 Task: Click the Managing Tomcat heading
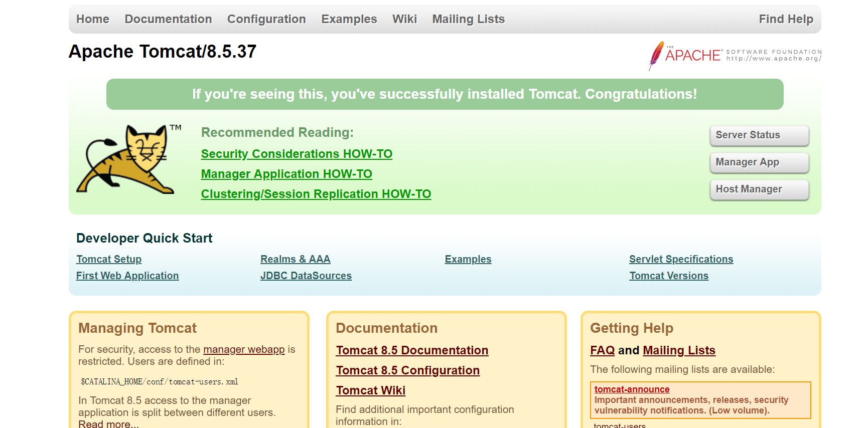(x=137, y=328)
